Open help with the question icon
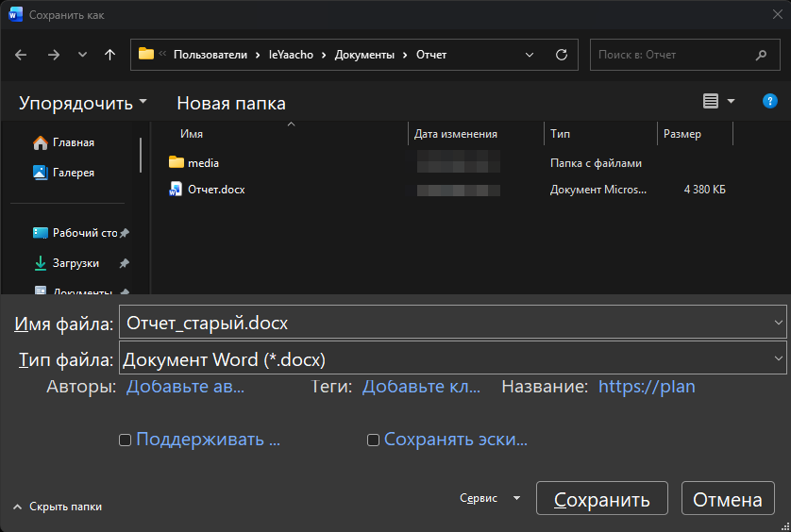Viewport: 791px width, 532px height. click(770, 101)
